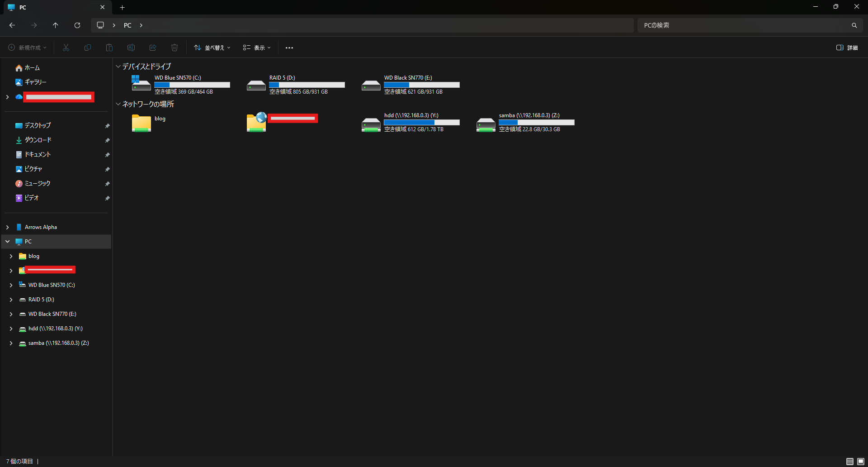Switch to details list view in status bar

[x=850, y=461]
